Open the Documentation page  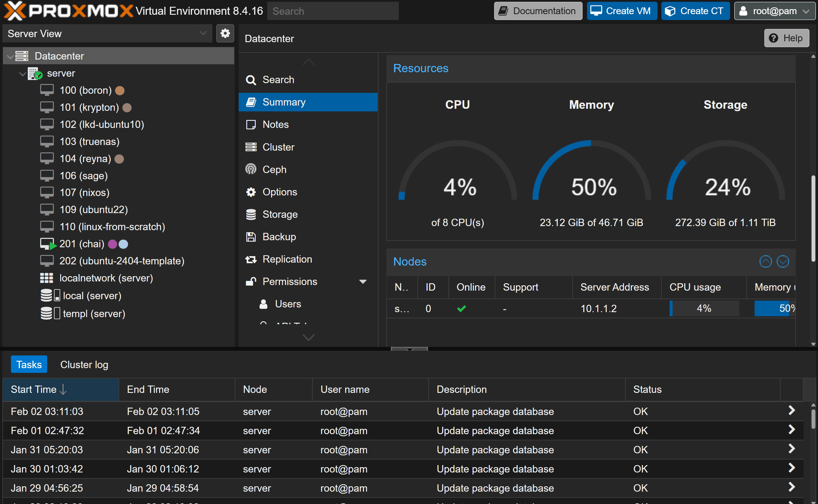pyautogui.click(x=537, y=11)
